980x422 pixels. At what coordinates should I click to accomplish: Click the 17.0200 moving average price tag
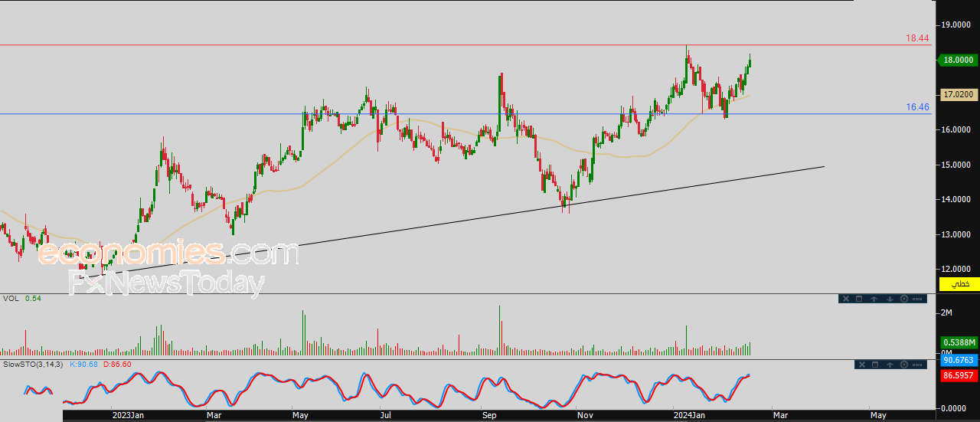[x=959, y=94]
